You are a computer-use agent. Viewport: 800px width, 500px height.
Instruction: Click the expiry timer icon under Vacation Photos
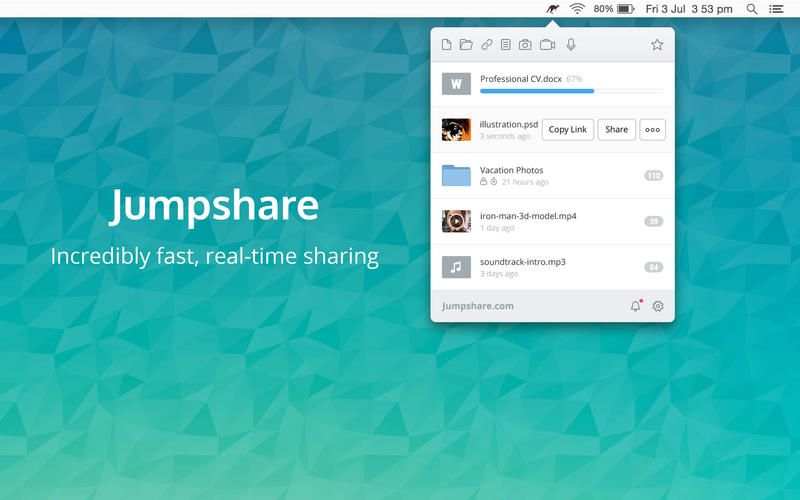pyautogui.click(x=494, y=182)
